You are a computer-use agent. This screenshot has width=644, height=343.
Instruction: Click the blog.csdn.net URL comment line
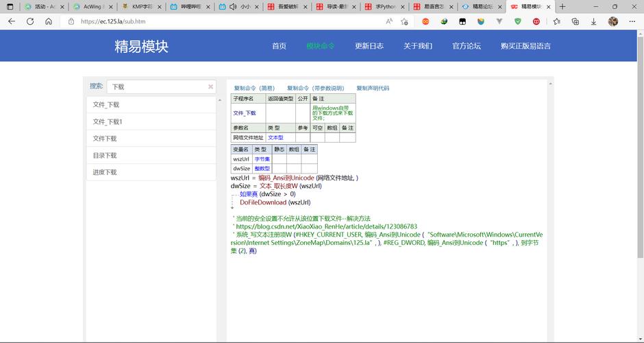pyautogui.click(x=327, y=226)
